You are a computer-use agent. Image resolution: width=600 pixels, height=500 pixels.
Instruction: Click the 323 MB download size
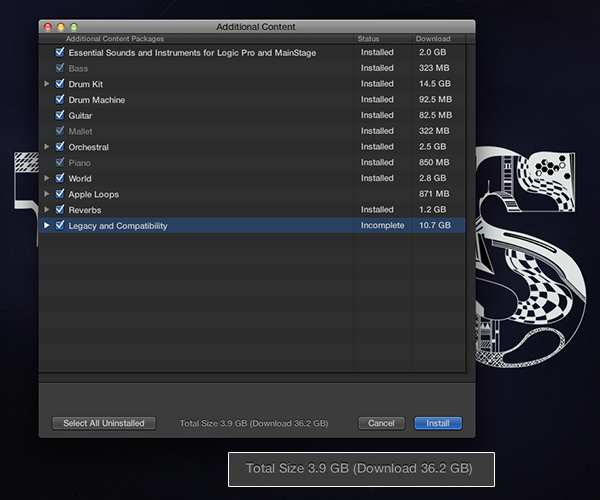434,68
